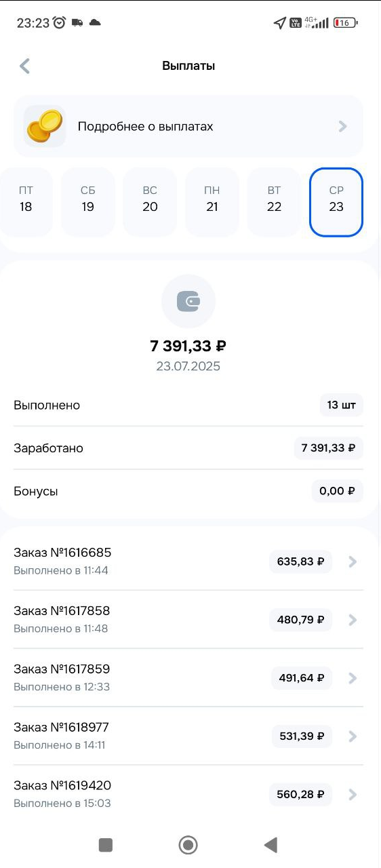The width and height of the screenshot is (381, 868).
Task: Expand order №1616685 chevron
Action: pyautogui.click(x=352, y=561)
